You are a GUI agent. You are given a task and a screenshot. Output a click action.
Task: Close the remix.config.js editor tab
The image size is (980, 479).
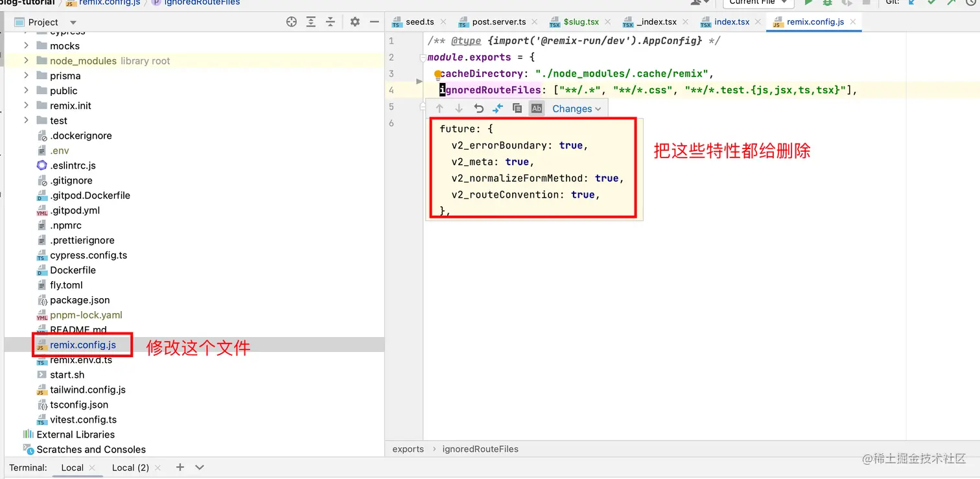coord(853,22)
